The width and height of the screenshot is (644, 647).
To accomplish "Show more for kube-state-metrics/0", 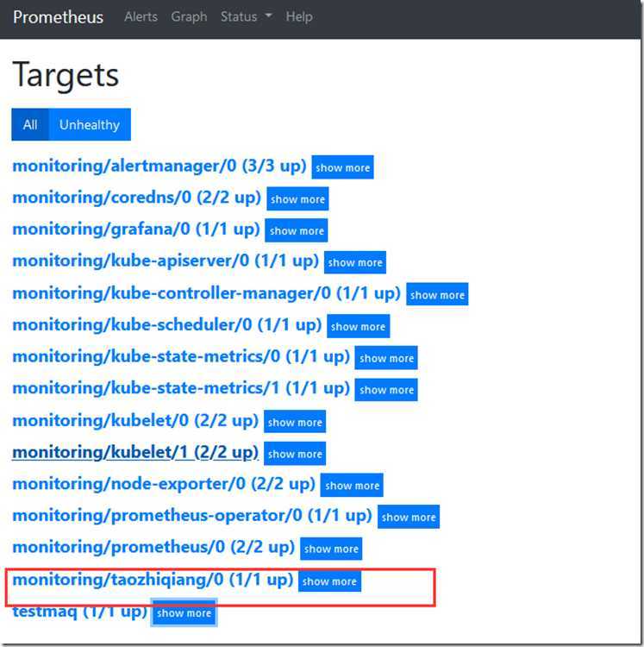I will click(386, 358).
